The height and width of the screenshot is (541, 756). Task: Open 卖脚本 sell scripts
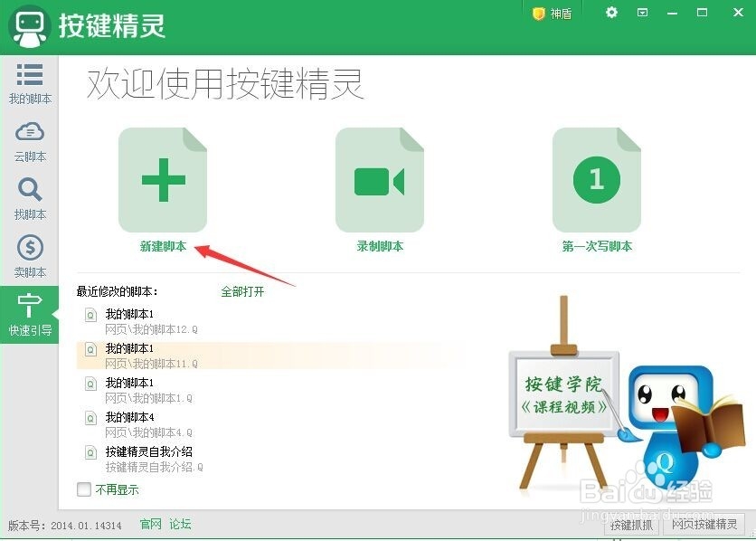30,257
